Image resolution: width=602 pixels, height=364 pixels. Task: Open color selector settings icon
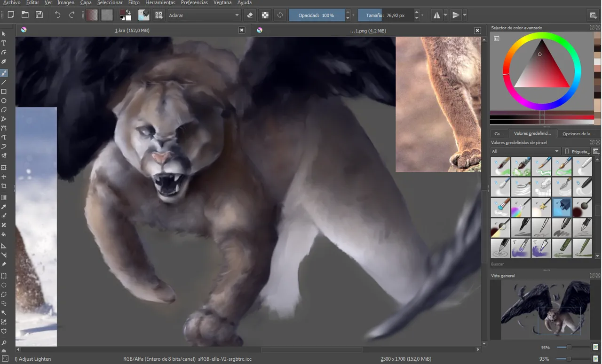pyautogui.click(x=497, y=39)
